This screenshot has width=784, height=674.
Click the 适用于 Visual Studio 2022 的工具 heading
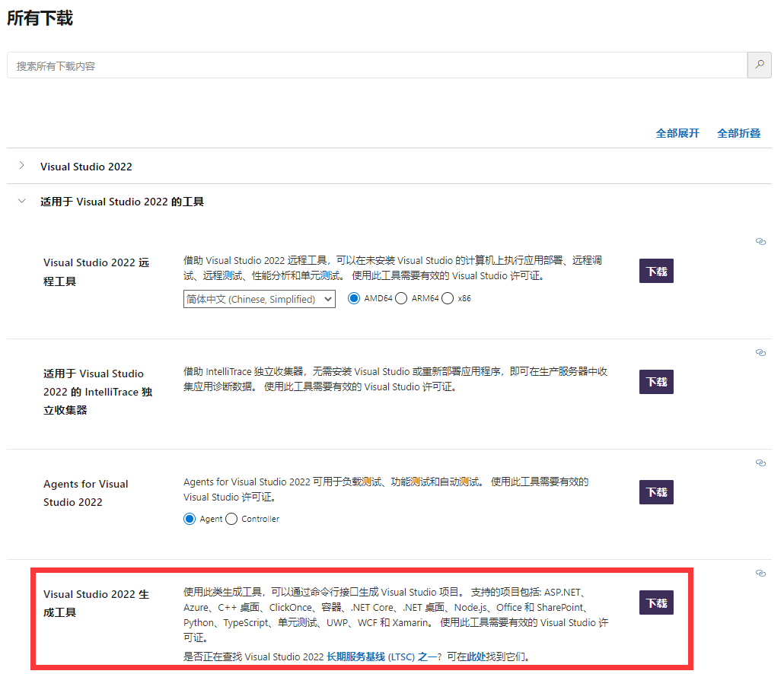coord(122,202)
